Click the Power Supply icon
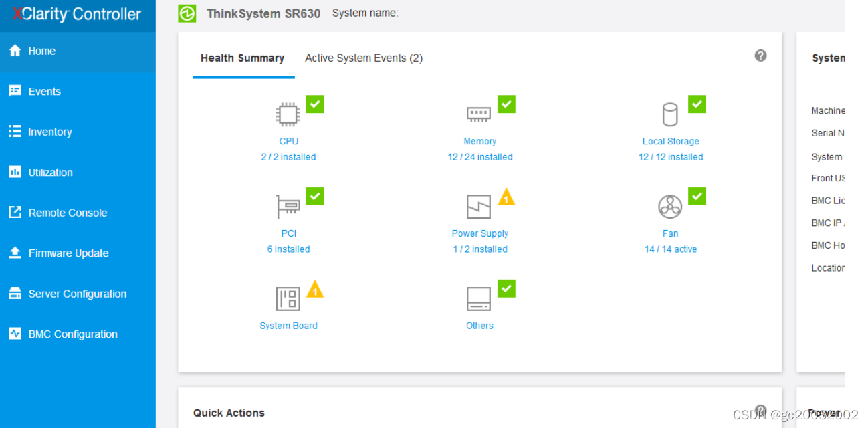The height and width of the screenshot is (428, 868). 479,207
